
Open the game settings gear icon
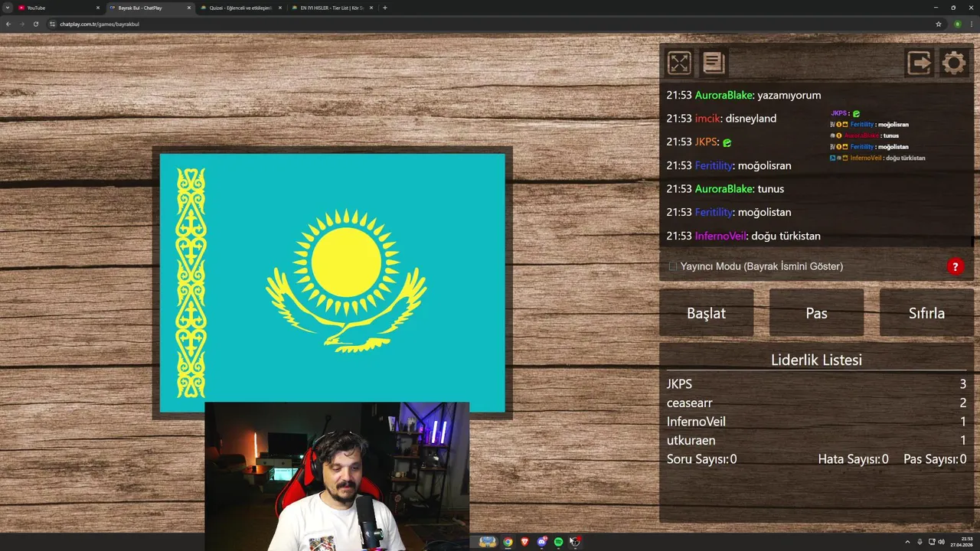point(954,63)
